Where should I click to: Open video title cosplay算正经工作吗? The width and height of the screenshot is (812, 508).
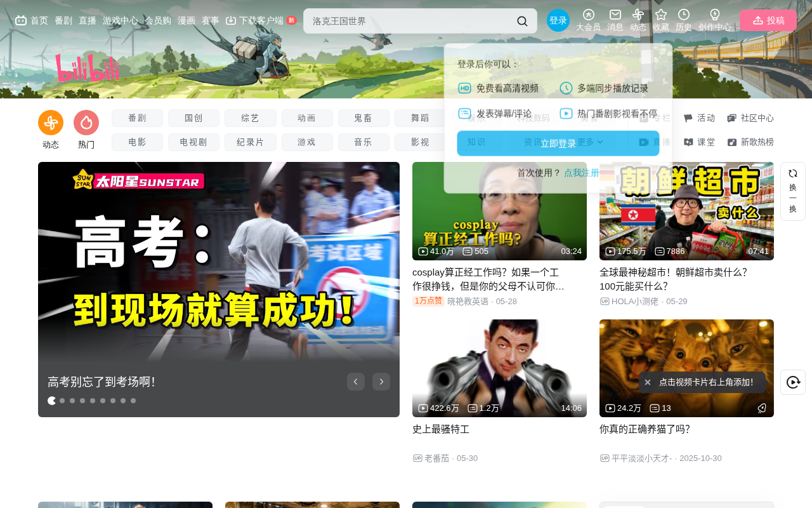488,279
